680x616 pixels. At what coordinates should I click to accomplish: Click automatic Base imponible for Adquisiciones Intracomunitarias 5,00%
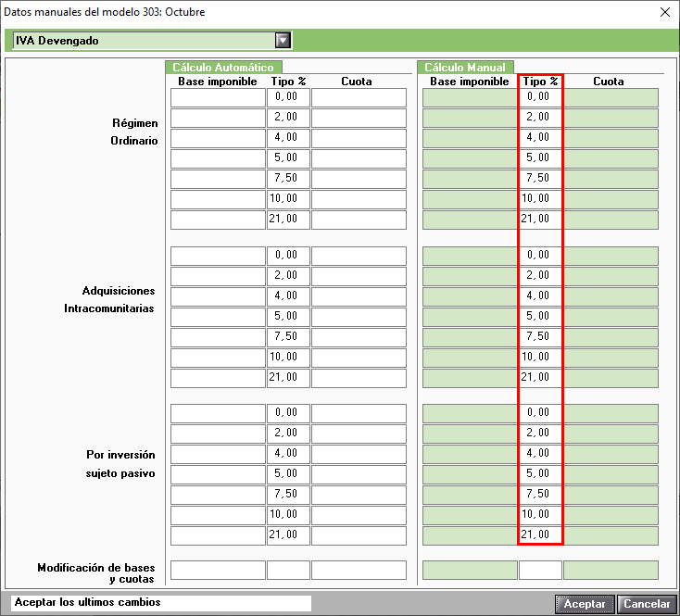[x=218, y=317]
